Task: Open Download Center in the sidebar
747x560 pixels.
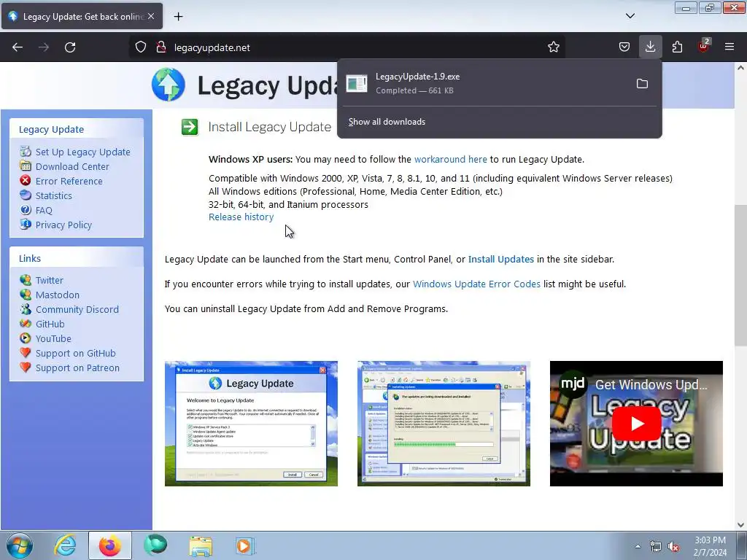Action: tap(72, 167)
